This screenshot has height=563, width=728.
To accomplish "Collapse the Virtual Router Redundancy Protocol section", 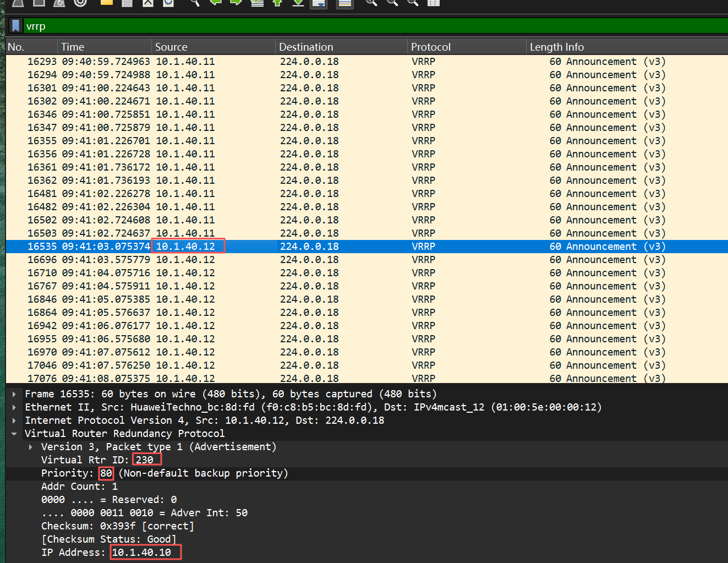I will coord(14,434).
